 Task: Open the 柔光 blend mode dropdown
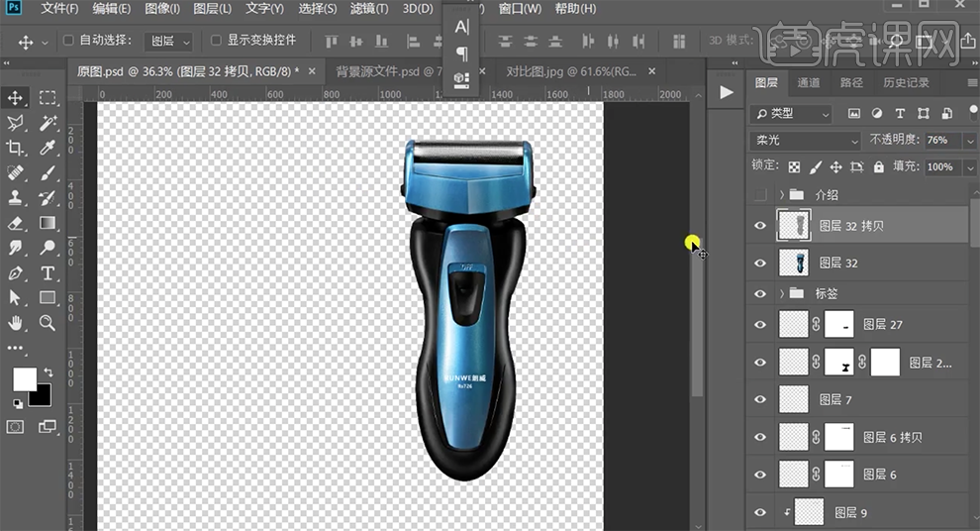point(806,140)
